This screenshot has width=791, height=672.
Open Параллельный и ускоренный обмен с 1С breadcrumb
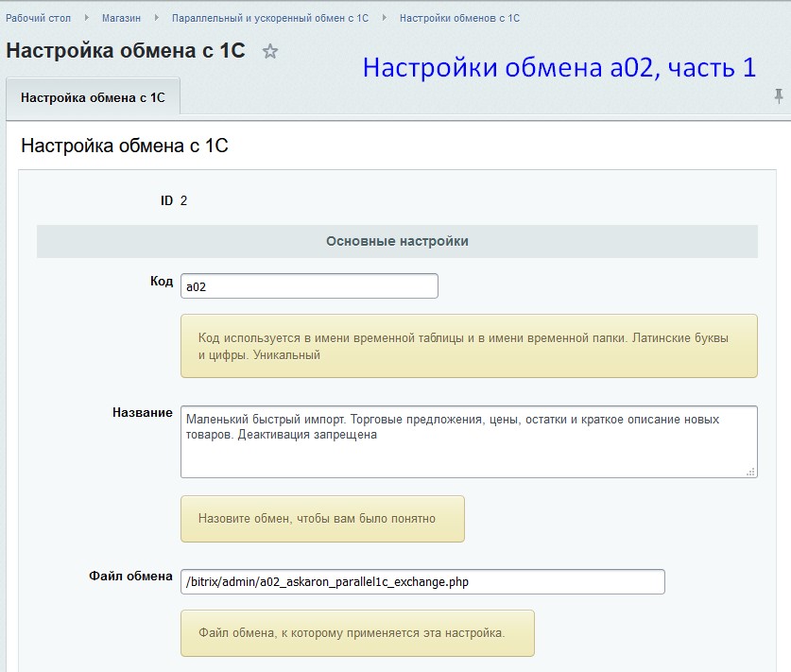269,18
